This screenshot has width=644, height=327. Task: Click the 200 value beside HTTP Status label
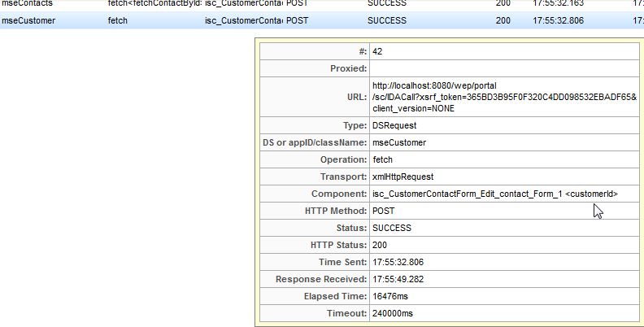point(380,245)
